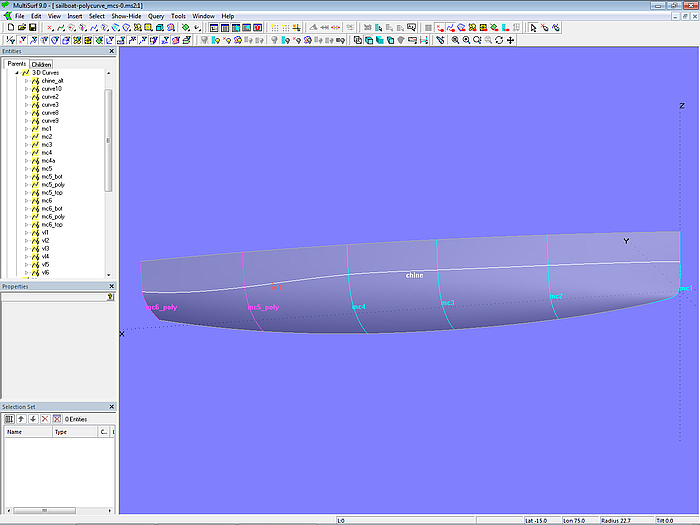700x525 pixels.
Task: Select the arrow pointer selection tool
Action: click(532, 28)
